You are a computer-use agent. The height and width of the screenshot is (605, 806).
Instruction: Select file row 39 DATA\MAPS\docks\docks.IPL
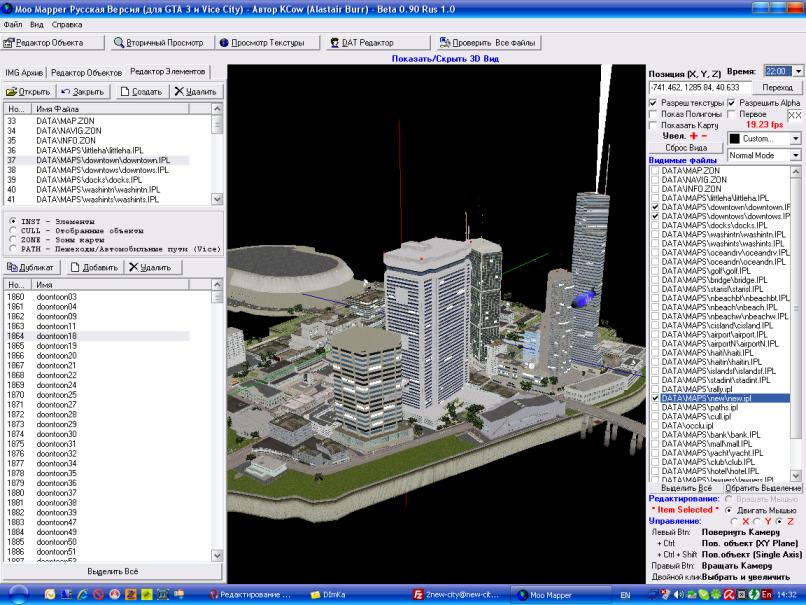pos(98,180)
